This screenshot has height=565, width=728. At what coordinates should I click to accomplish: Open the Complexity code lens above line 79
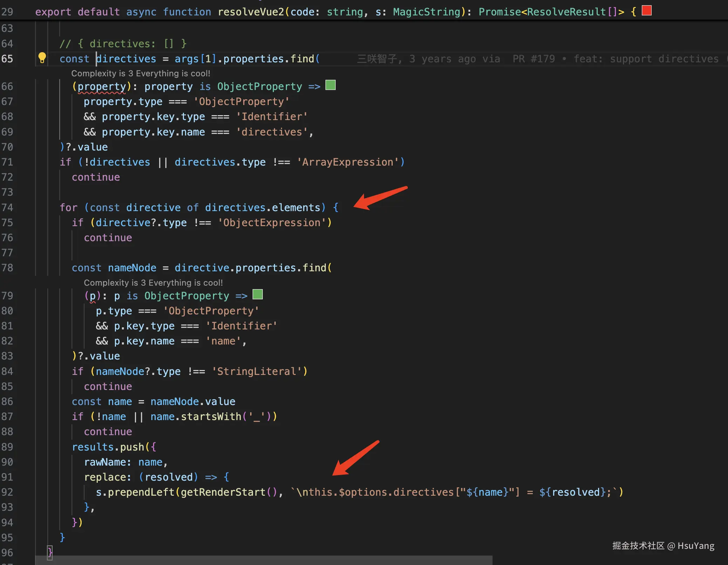(x=153, y=283)
